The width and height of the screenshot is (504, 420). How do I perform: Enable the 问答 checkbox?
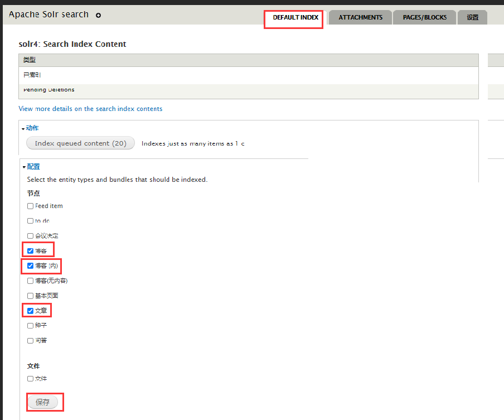(x=30, y=341)
